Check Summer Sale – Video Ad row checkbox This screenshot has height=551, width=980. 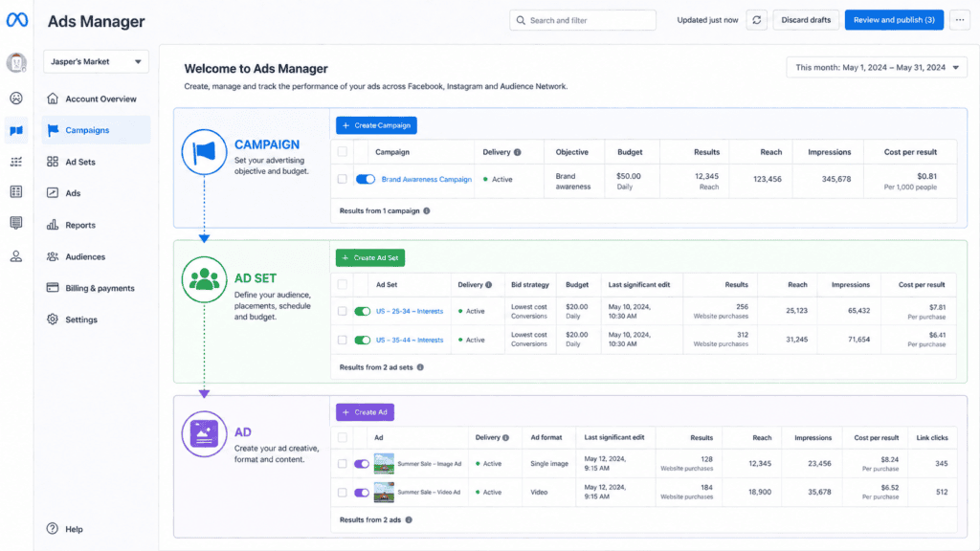coord(342,493)
